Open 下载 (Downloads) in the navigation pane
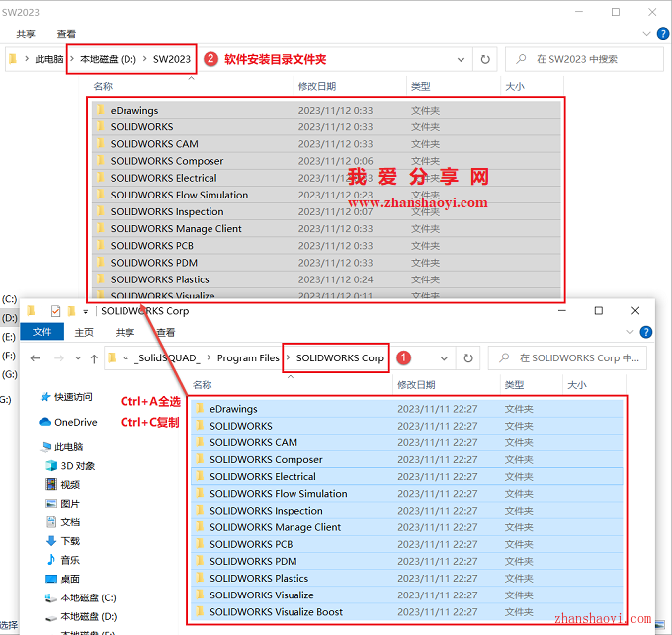672x635 pixels. click(x=63, y=541)
